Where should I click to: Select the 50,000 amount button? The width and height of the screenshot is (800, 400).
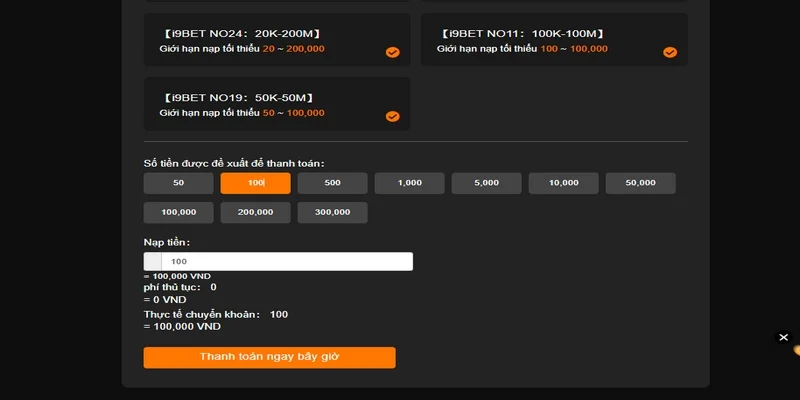pyautogui.click(x=641, y=183)
